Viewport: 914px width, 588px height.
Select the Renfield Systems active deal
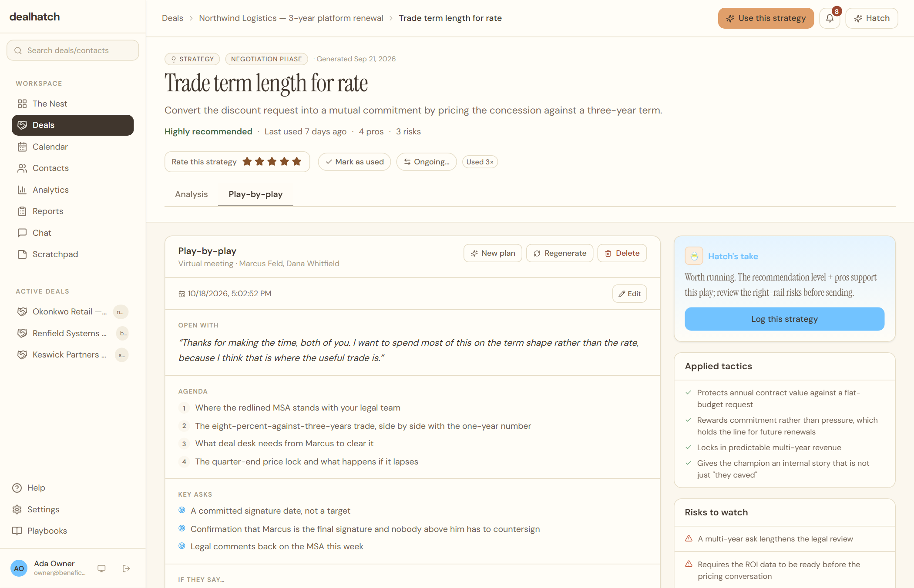[x=73, y=333]
